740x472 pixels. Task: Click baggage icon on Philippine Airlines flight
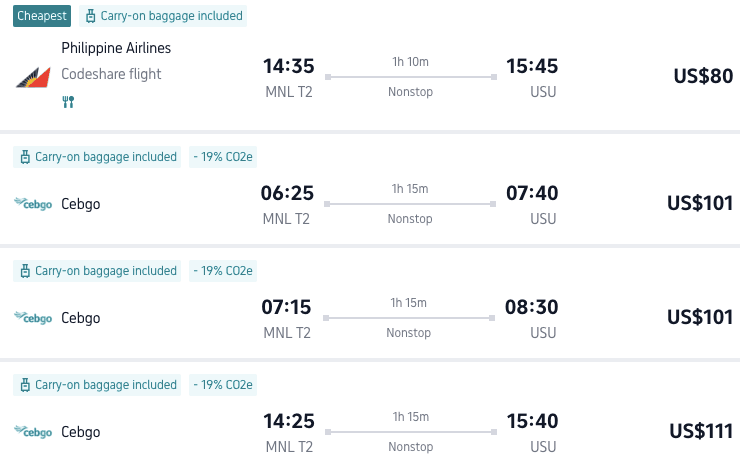pos(91,16)
